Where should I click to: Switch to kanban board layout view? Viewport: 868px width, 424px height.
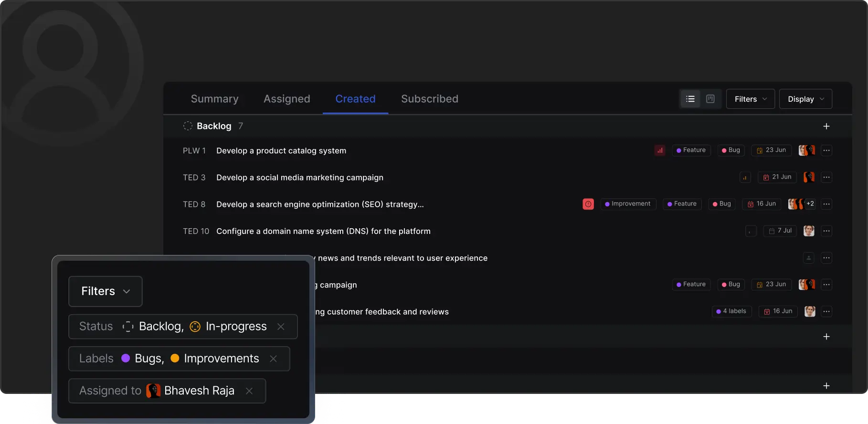(710, 99)
